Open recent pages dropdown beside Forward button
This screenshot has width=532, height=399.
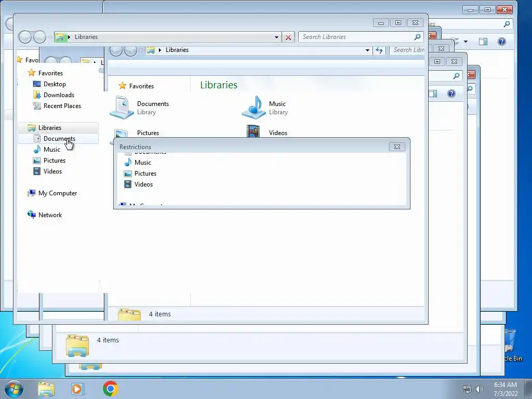50,37
